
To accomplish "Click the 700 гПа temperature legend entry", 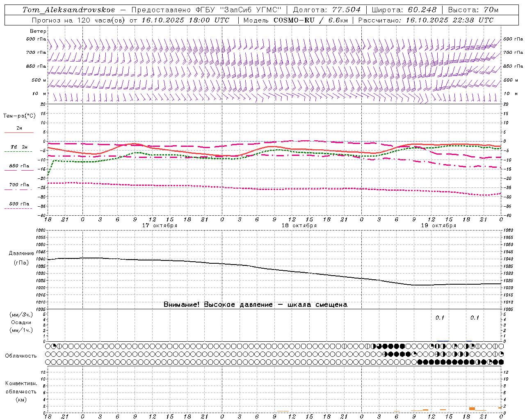I will pos(19,185).
